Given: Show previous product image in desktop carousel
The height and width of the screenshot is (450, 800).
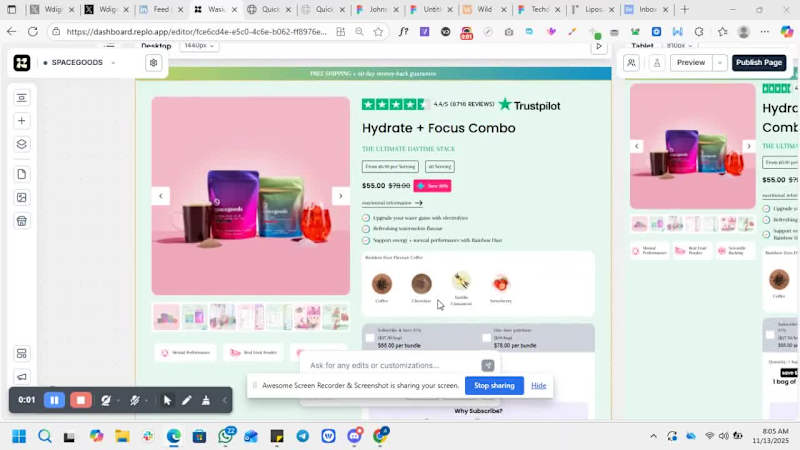Looking at the screenshot, I should pos(161,196).
